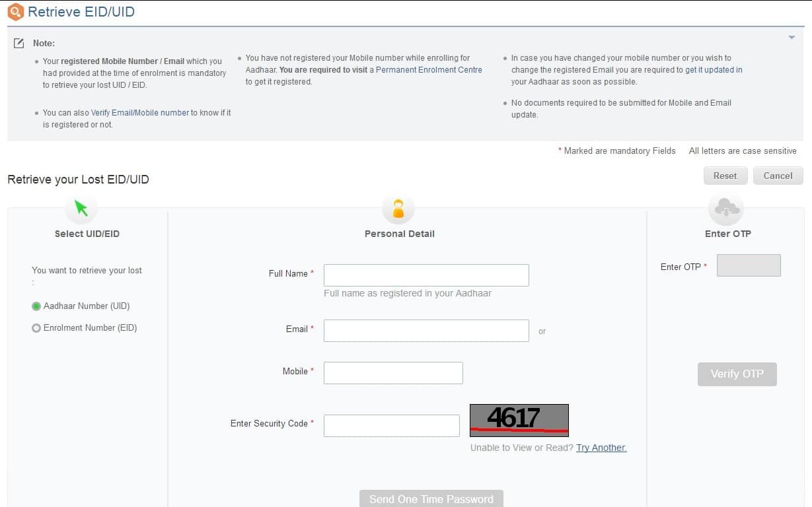Click the Verify OTP button

tap(737, 374)
